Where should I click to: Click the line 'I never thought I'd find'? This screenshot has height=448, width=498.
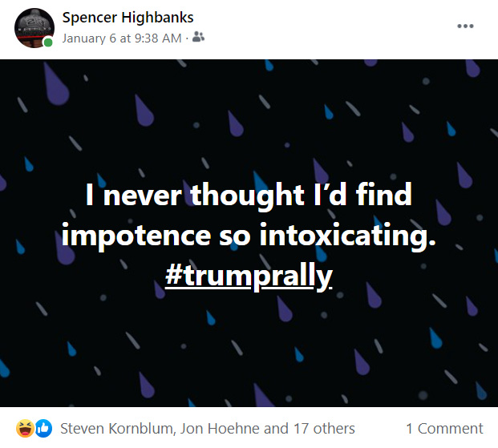point(249,196)
